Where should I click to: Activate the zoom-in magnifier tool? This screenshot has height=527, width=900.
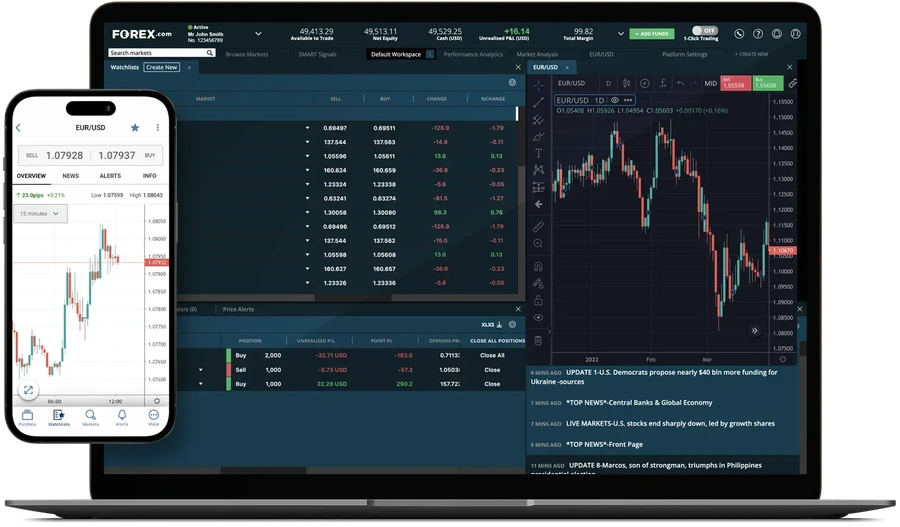(538, 243)
